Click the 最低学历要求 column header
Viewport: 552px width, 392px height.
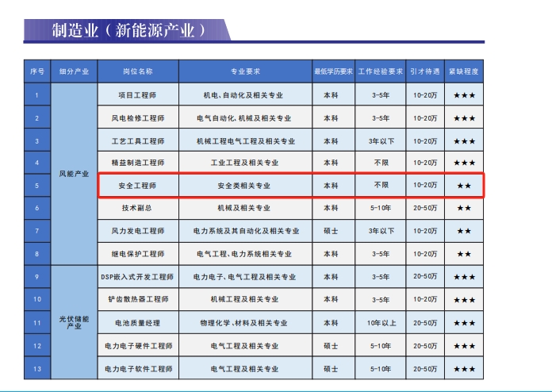tap(331, 71)
